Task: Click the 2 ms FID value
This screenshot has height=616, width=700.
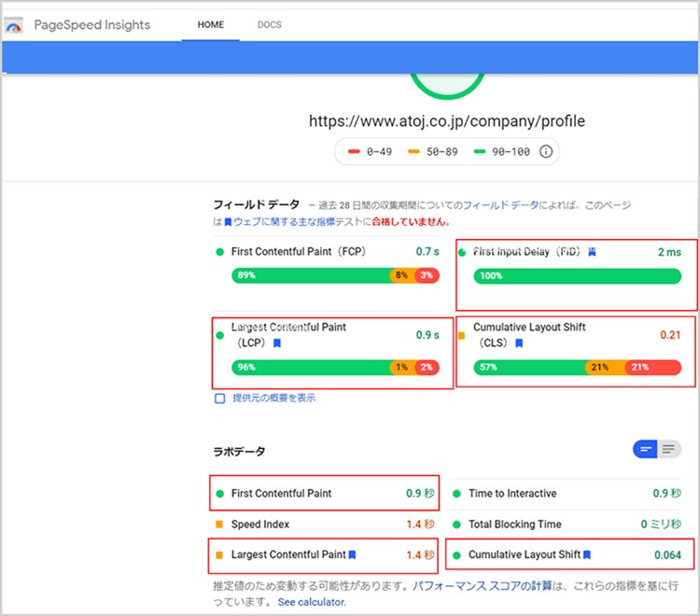Action: [x=669, y=252]
